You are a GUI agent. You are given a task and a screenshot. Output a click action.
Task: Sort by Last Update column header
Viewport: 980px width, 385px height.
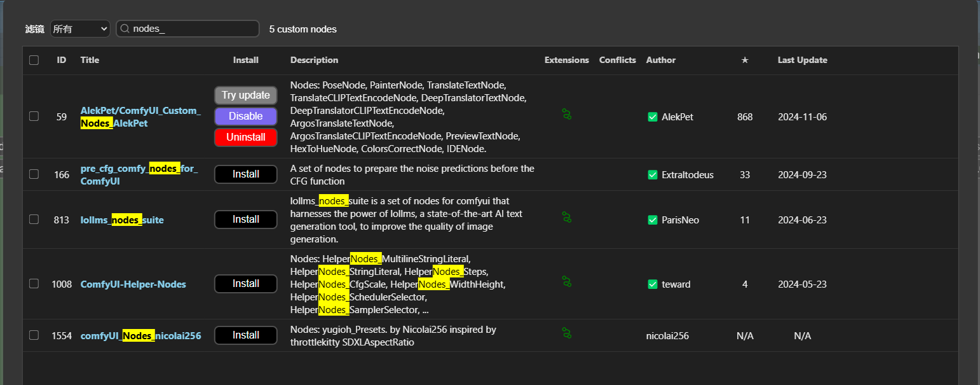(x=803, y=60)
